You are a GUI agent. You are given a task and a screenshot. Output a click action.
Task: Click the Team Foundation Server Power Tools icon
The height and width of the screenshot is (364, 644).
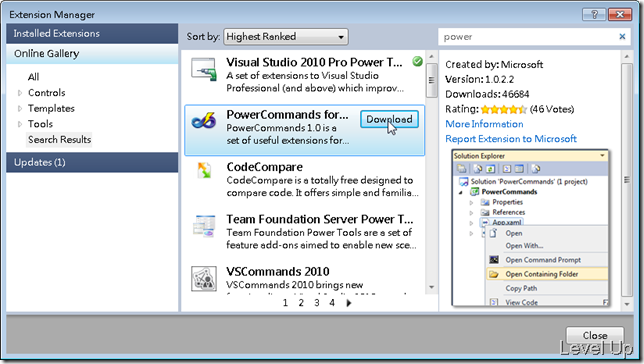coord(204,226)
